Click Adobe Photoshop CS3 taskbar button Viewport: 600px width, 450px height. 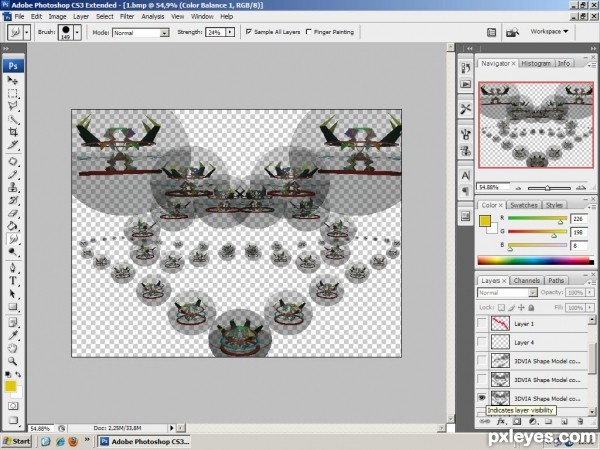(x=145, y=441)
